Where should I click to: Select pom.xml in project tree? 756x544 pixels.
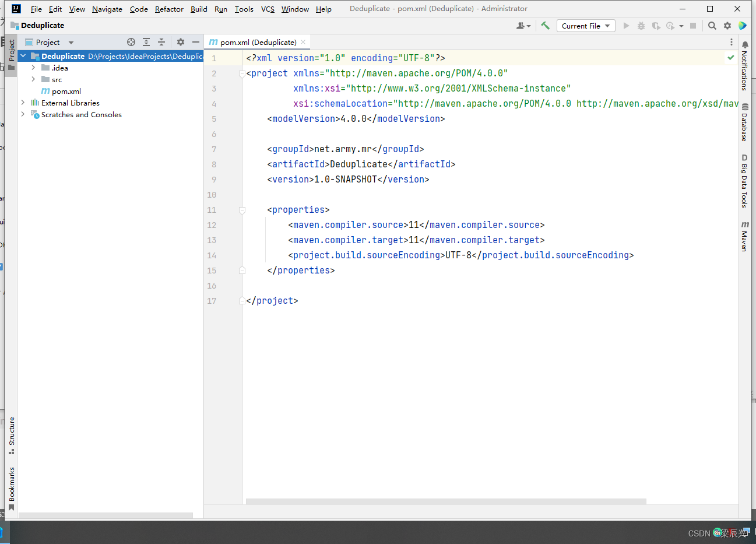(x=61, y=91)
